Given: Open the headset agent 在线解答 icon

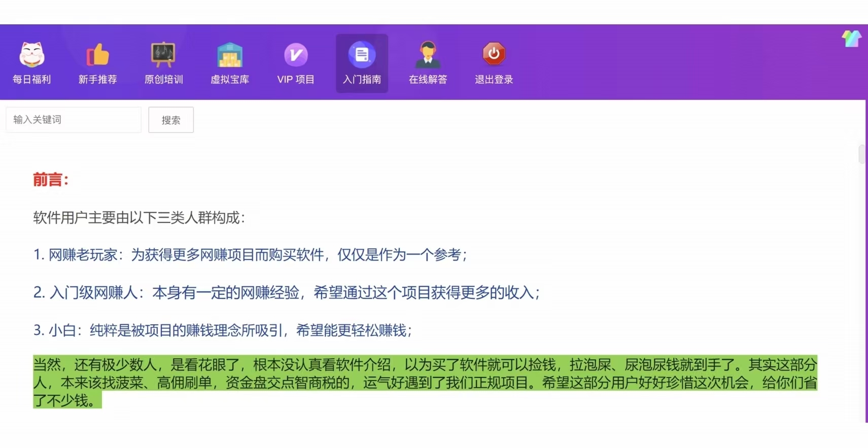Looking at the screenshot, I should coord(428,54).
